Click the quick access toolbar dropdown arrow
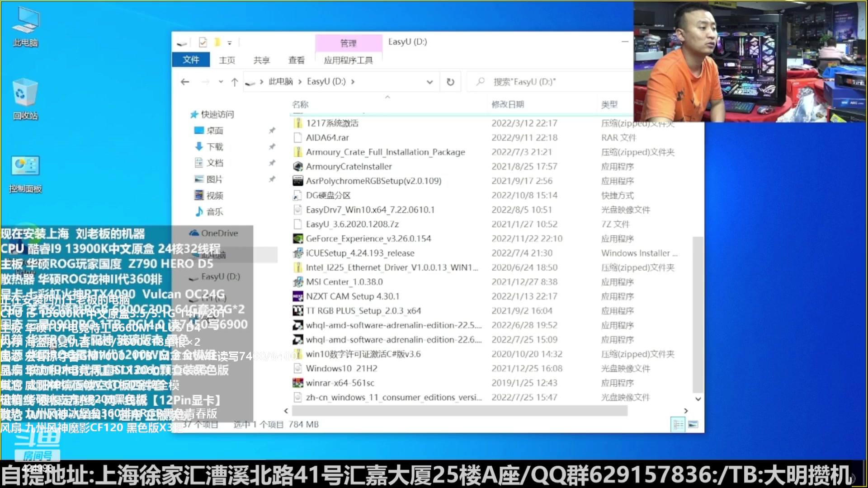 click(x=230, y=43)
